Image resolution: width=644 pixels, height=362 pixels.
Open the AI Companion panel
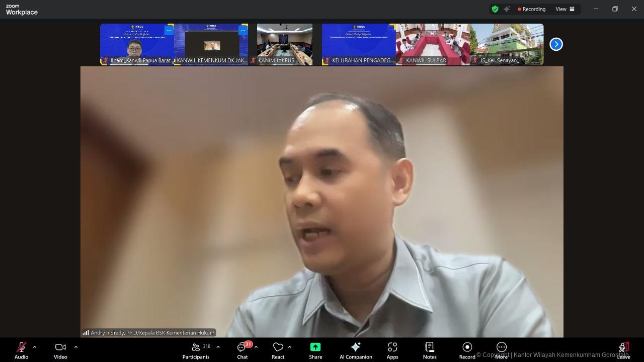pos(356,350)
